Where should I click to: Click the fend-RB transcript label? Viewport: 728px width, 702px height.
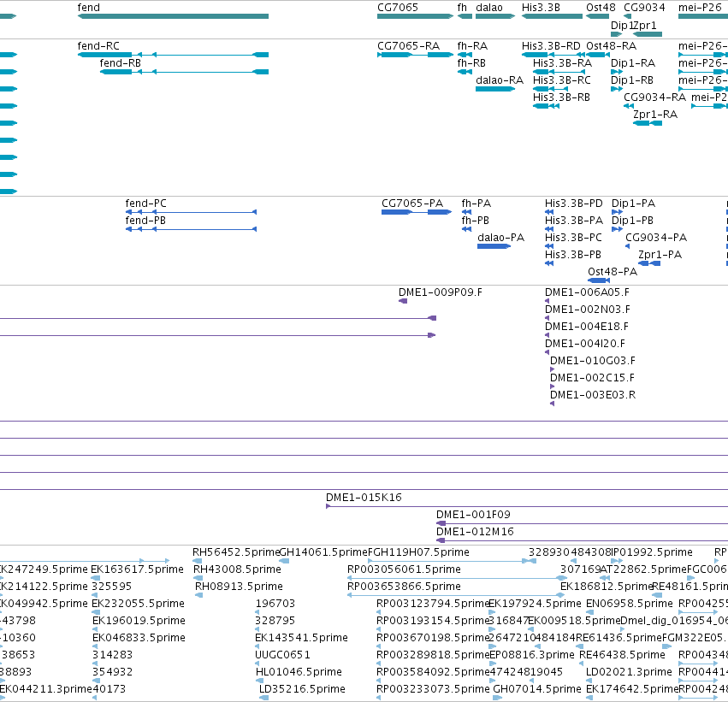121,63
